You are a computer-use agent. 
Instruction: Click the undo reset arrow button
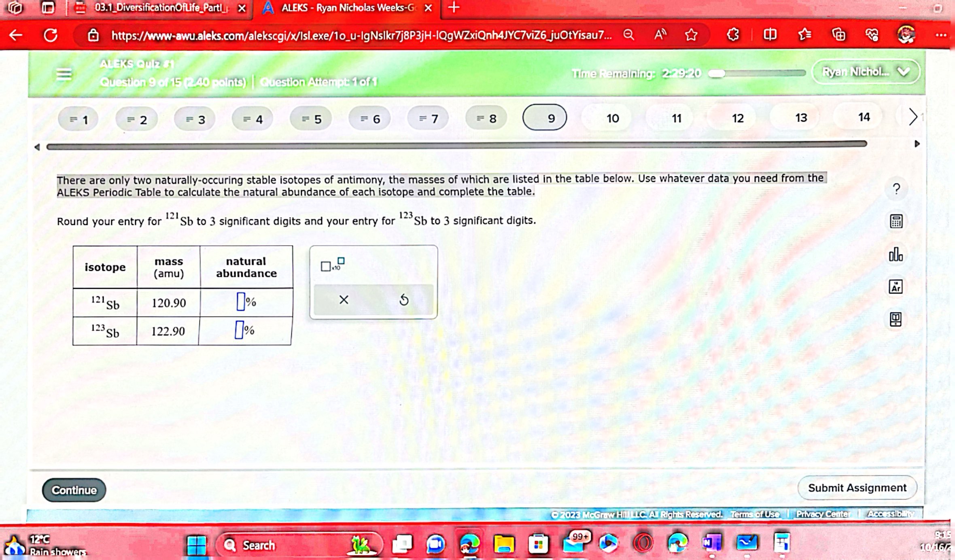403,300
